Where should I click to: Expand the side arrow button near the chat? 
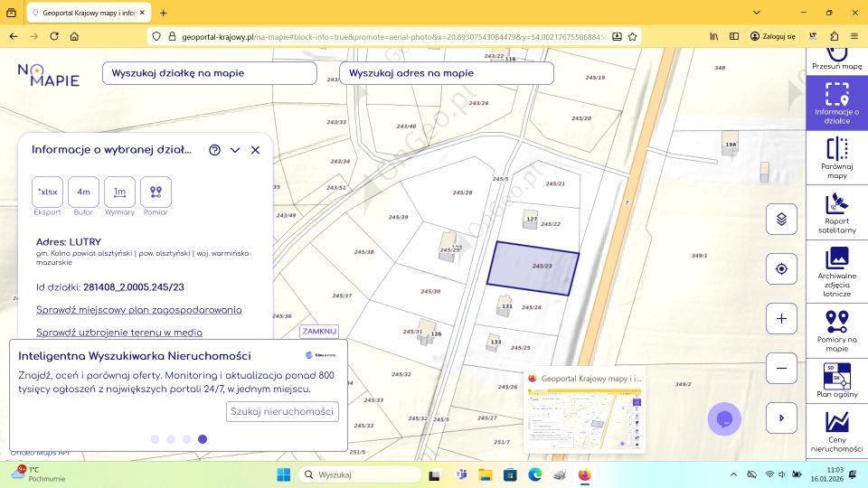[x=781, y=418]
